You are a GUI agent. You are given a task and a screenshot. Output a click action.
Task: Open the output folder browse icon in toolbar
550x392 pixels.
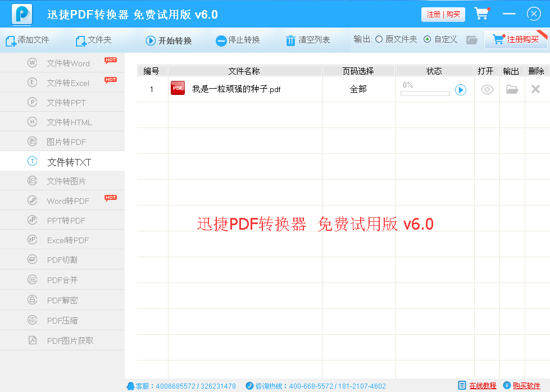[472, 40]
